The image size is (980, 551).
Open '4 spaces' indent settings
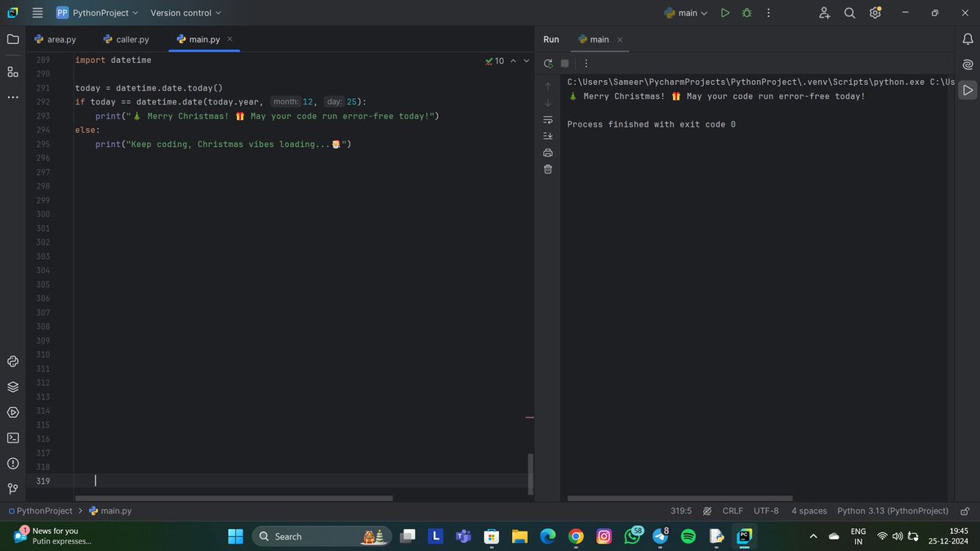[808, 511]
